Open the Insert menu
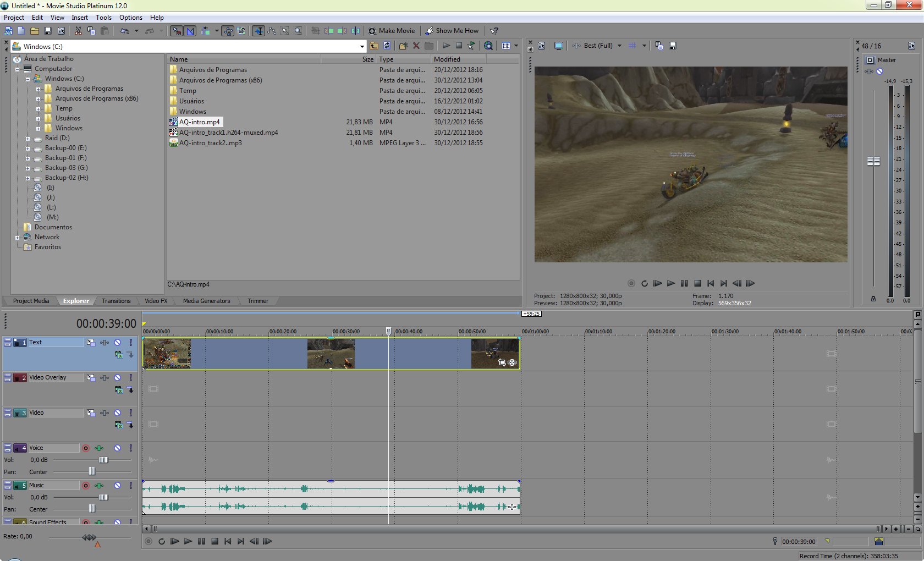The height and width of the screenshot is (561, 924). (x=80, y=18)
